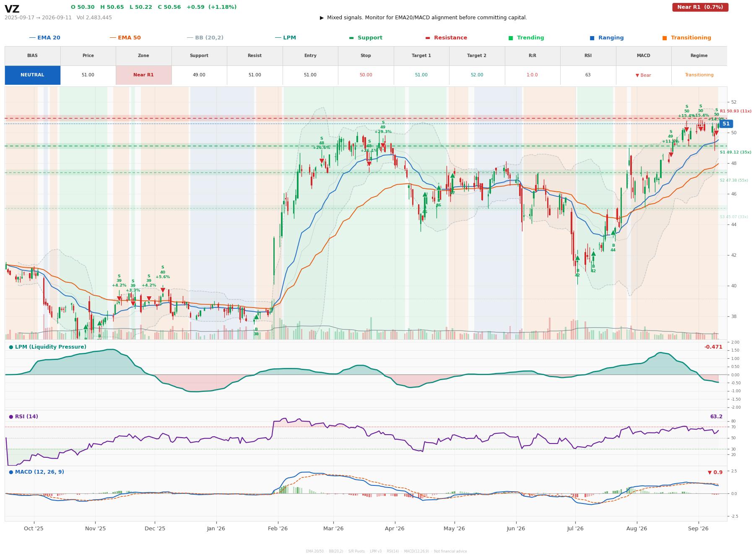Screen dimensions: 756x558
Task: Click the Jul '26 date axis label
Action: (x=575, y=528)
